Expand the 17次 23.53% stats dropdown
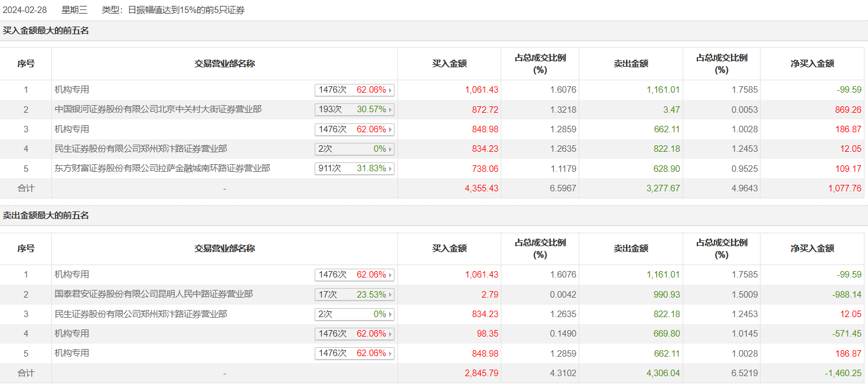The width and height of the screenshot is (868, 385). click(354, 294)
